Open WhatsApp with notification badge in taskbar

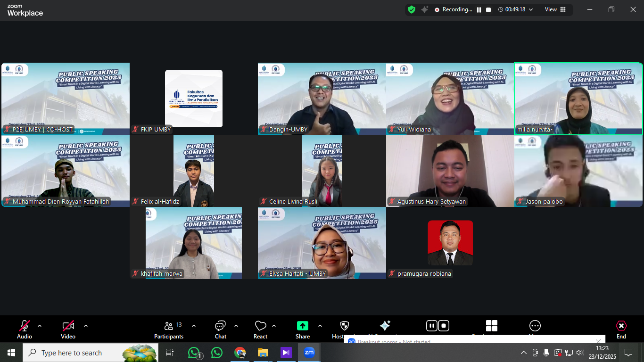point(194,353)
